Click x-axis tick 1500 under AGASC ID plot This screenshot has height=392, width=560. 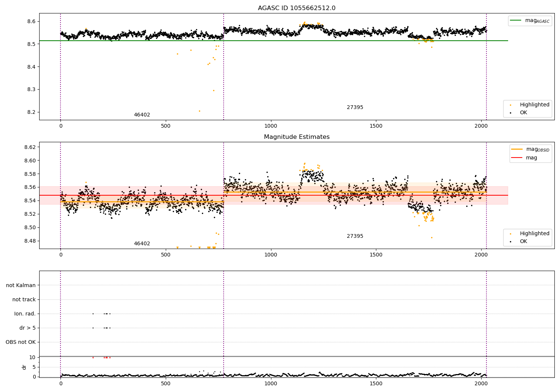[376, 126]
